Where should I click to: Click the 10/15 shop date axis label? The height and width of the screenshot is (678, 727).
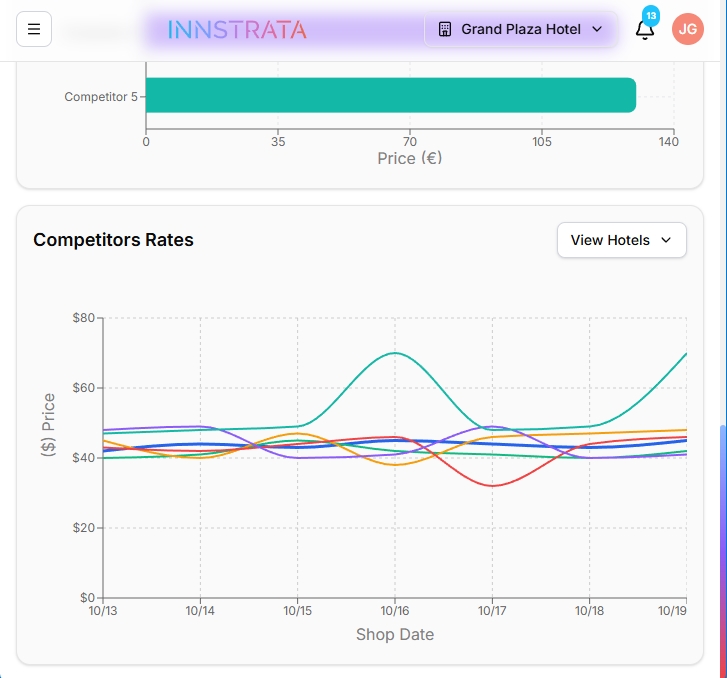[x=297, y=610]
